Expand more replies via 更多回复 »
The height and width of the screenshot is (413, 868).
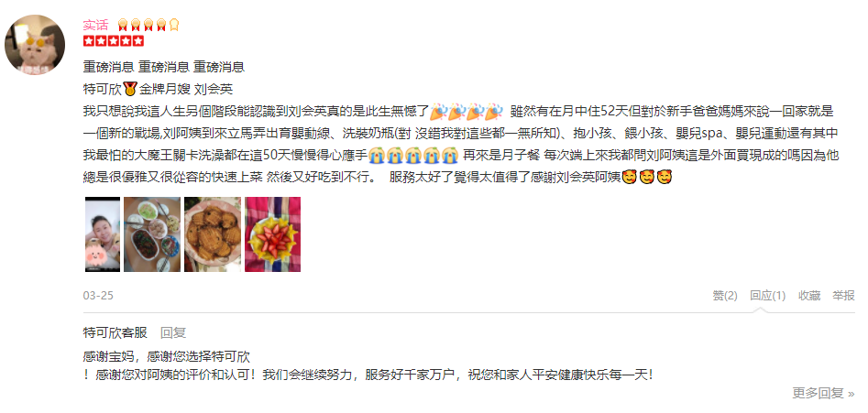click(x=823, y=393)
